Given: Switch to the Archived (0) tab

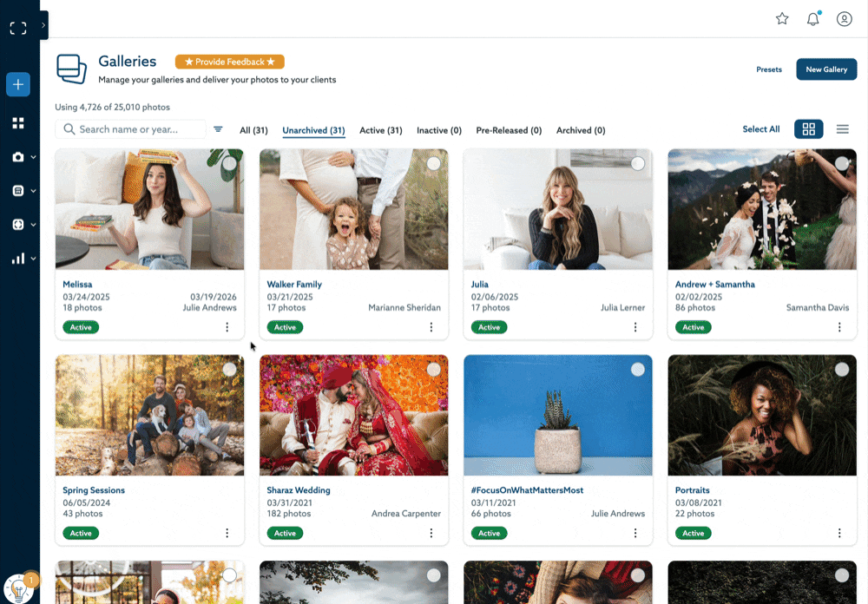Looking at the screenshot, I should tap(580, 130).
